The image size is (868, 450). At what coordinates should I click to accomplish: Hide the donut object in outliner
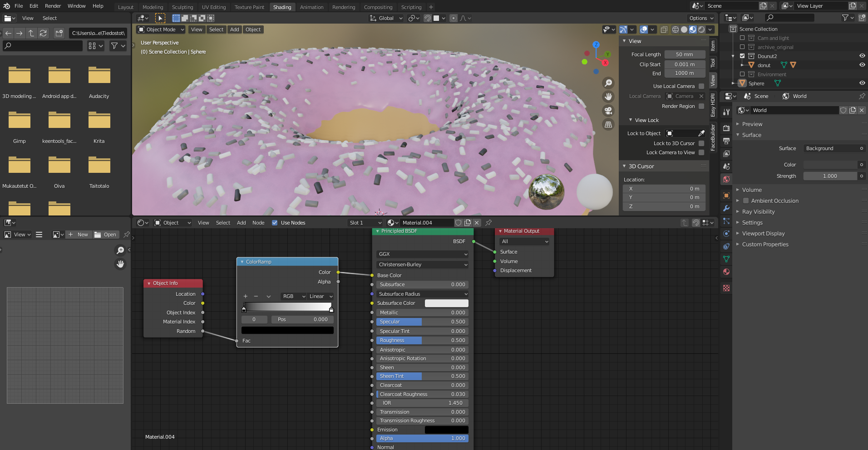[x=862, y=65]
